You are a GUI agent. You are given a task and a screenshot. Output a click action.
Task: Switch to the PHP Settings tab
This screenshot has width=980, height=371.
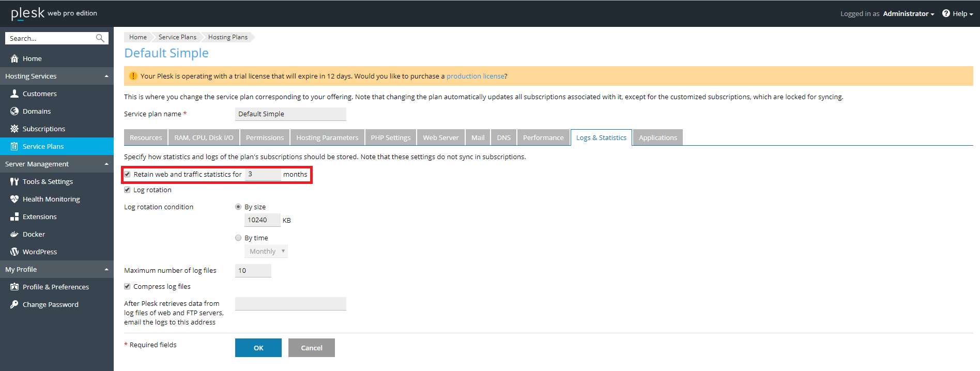390,137
